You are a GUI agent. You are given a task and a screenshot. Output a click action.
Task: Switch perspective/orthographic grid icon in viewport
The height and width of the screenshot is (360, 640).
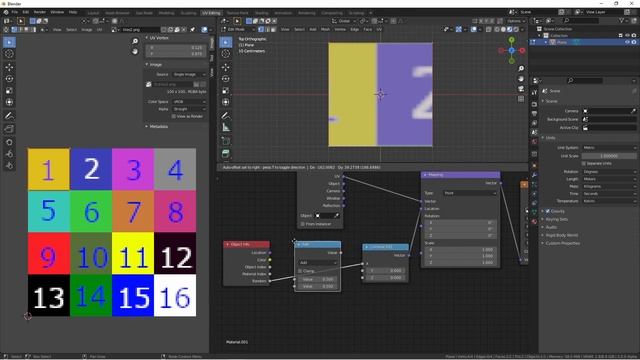(521, 99)
